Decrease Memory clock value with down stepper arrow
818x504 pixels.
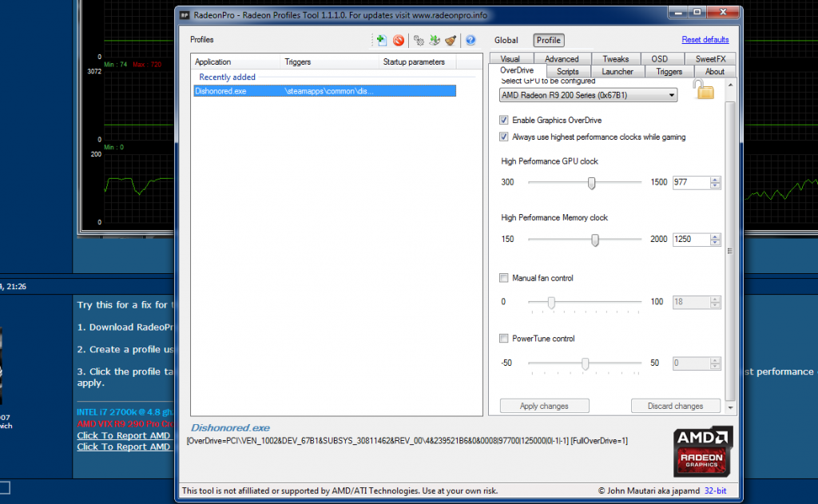tap(715, 242)
